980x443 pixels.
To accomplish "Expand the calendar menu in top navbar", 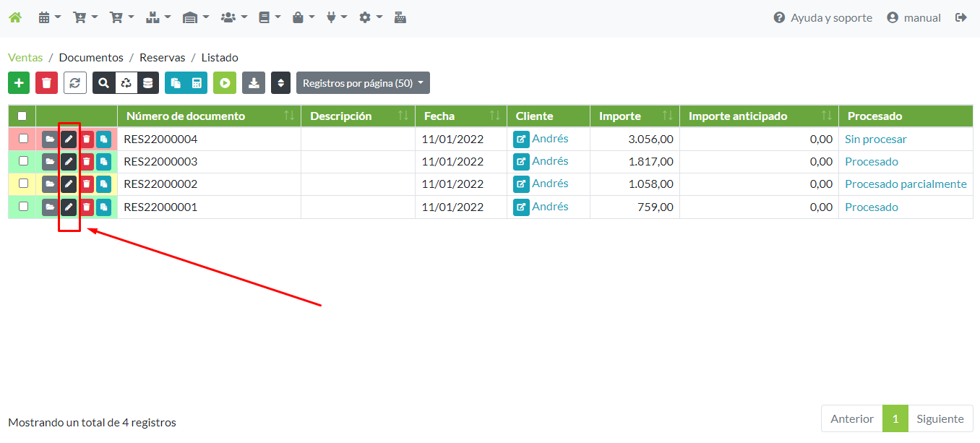I will pyautogui.click(x=49, y=17).
